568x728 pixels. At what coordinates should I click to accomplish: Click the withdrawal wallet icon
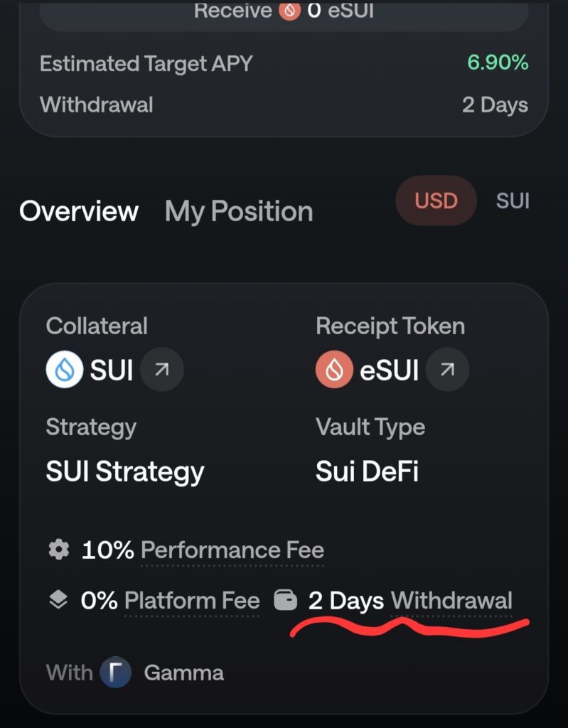tap(286, 601)
